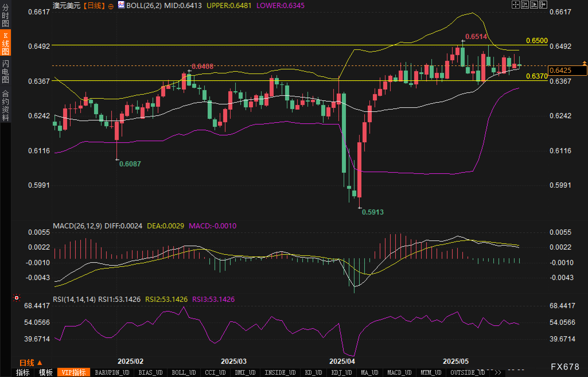Viewport: 588px width, 377px height.
Task: Click the red sun marker beside RSI panel
Action: tap(17, 298)
